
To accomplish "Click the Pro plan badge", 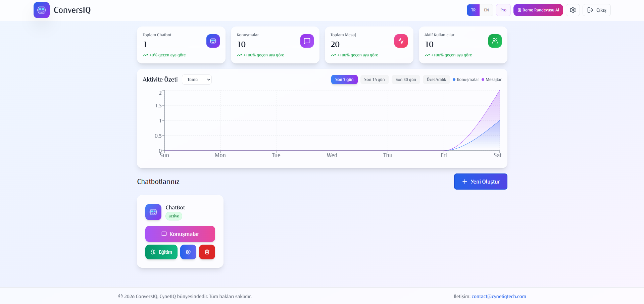I will pyautogui.click(x=503, y=10).
